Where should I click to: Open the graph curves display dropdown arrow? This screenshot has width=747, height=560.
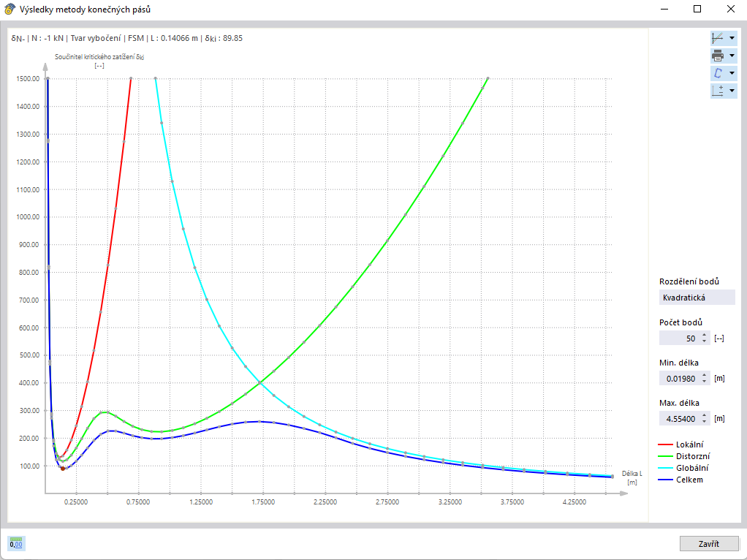click(x=732, y=38)
